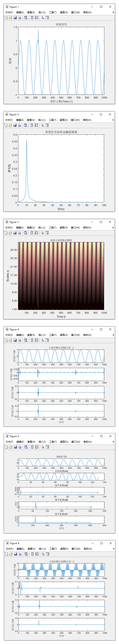Open Property Inspector from Figure 4 toolbar
The height and width of the screenshot is (644, 119).
coord(47,340)
